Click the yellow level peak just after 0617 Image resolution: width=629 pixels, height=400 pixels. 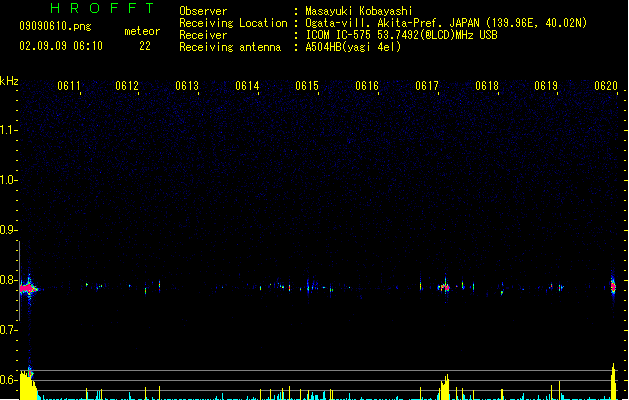(x=445, y=387)
